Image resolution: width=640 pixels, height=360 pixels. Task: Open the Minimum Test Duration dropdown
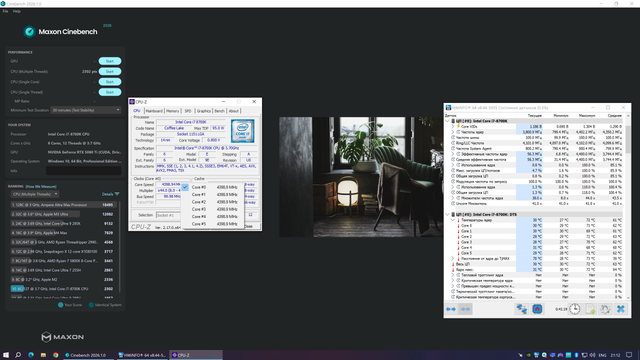(x=86, y=110)
